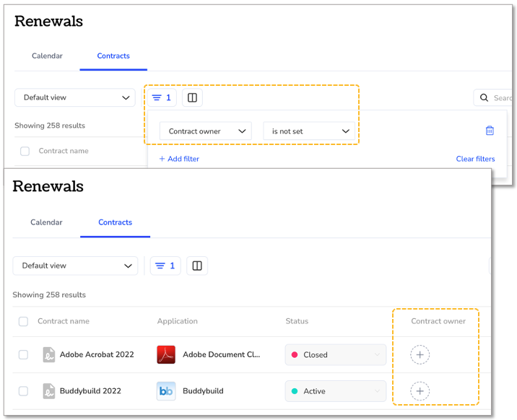Open Default view dropdown in upper window

(75, 97)
